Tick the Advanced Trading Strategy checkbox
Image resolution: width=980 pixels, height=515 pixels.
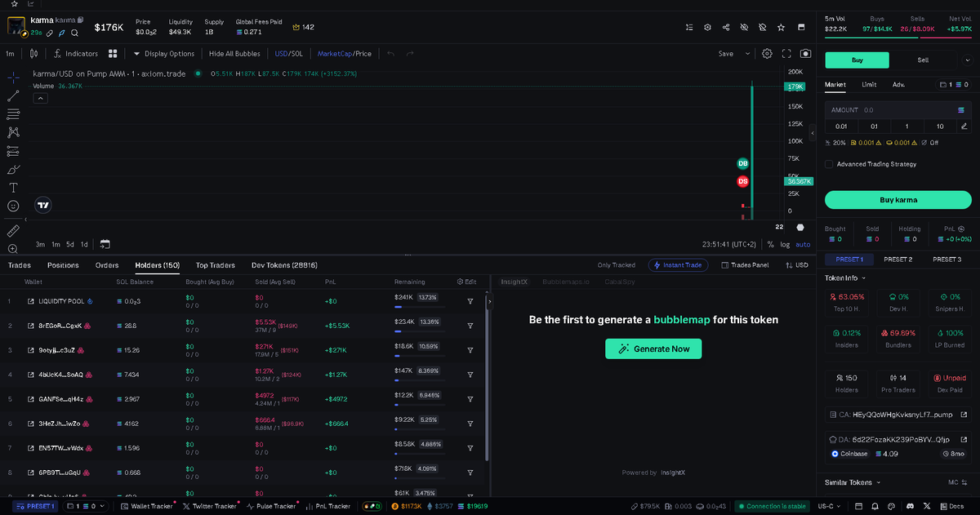[829, 164]
